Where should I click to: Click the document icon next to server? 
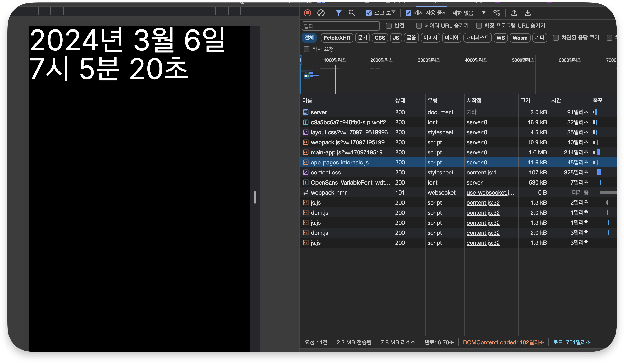tap(306, 112)
